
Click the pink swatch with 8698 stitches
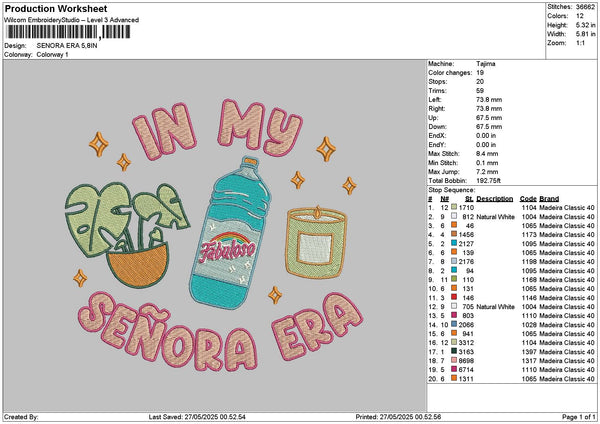click(x=454, y=361)
